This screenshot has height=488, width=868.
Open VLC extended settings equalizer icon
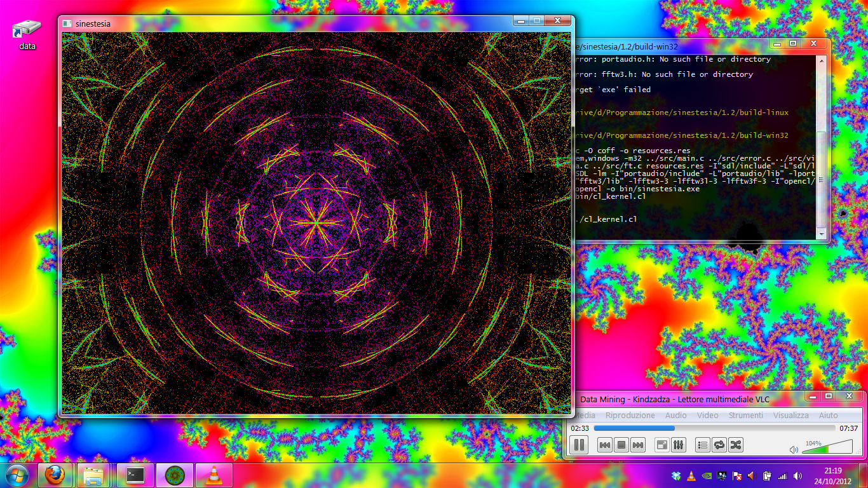pos(679,445)
